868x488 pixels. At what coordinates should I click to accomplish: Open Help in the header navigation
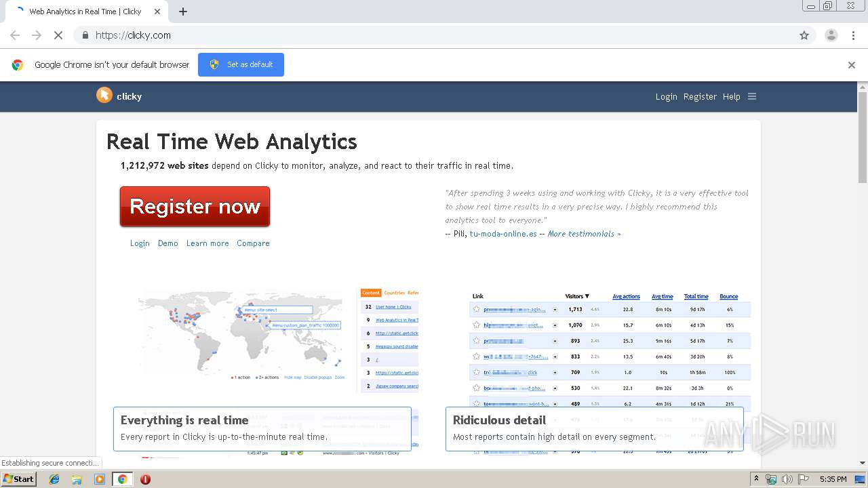tap(731, 96)
